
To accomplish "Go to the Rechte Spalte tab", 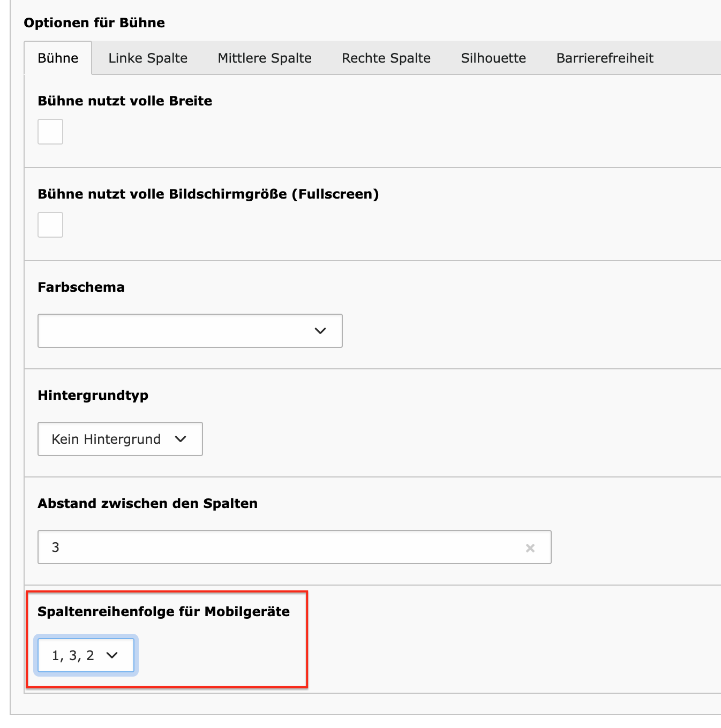I will click(386, 58).
